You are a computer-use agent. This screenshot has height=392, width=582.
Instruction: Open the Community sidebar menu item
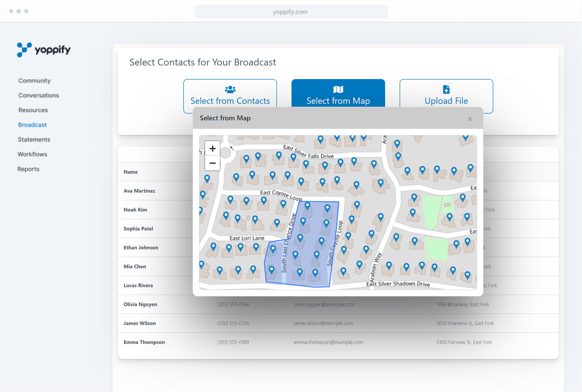(34, 81)
